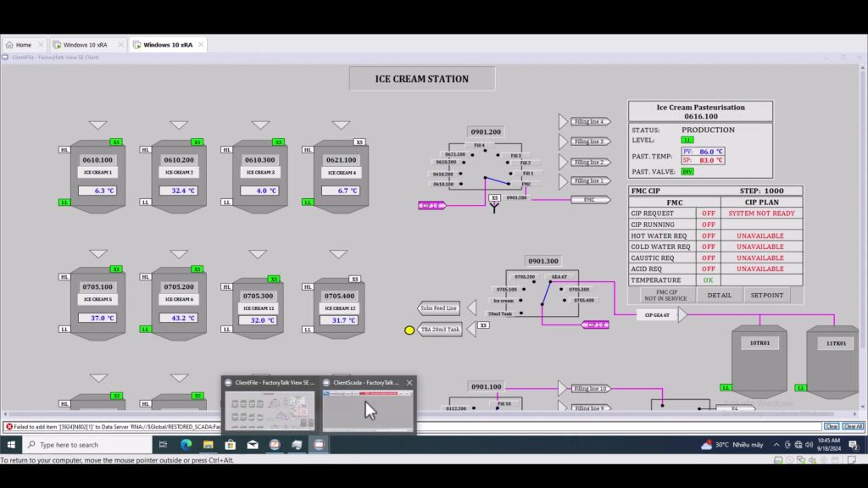This screenshot has width=868, height=488.
Task: Expand the triangle above tank 0610.200
Action: 179,125
